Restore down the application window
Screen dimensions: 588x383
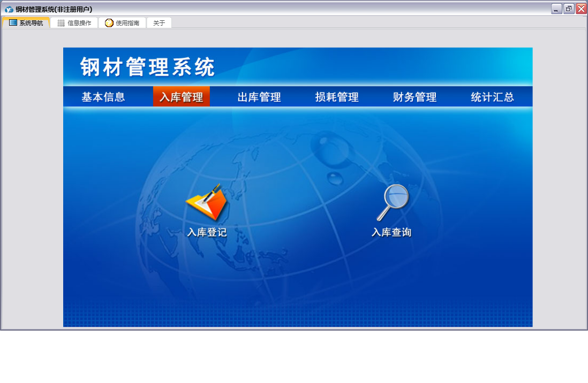(x=569, y=9)
